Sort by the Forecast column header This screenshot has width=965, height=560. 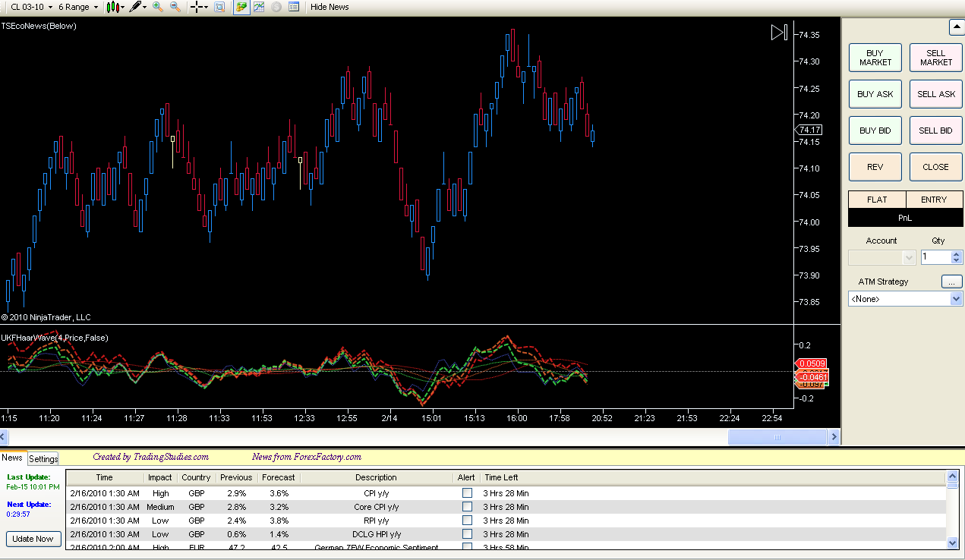[x=279, y=477]
